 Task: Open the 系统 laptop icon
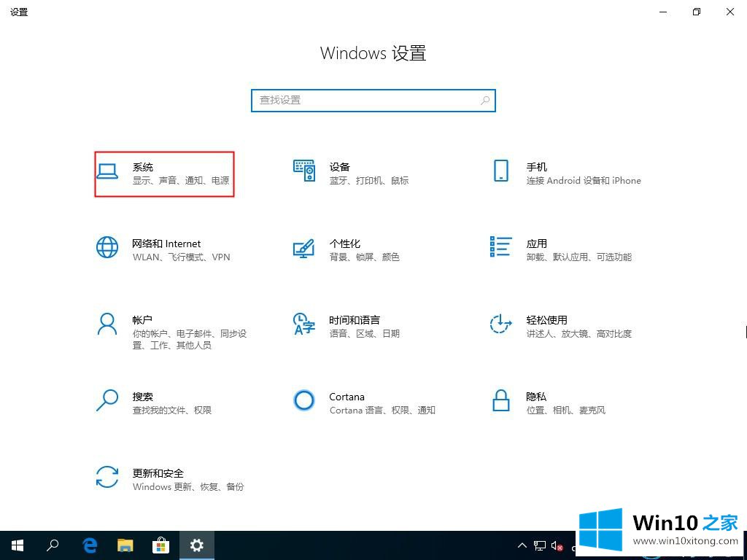click(107, 171)
